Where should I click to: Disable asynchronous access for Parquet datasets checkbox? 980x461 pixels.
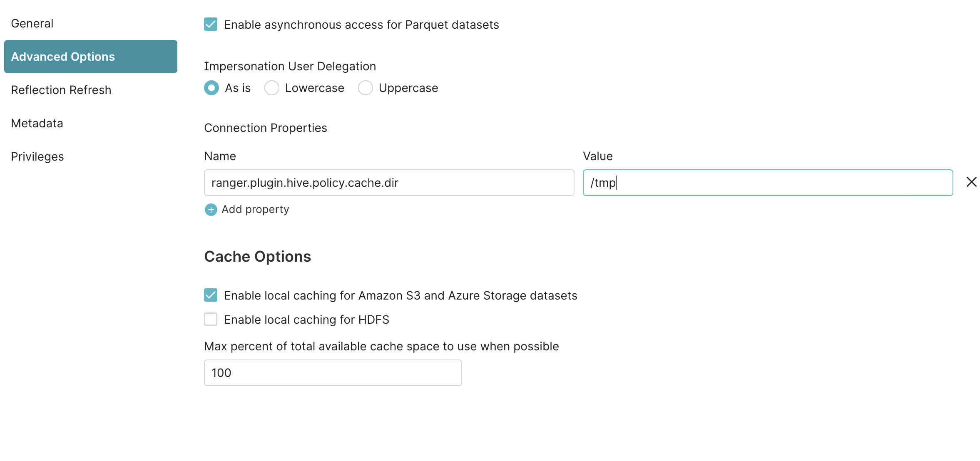(x=211, y=25)
